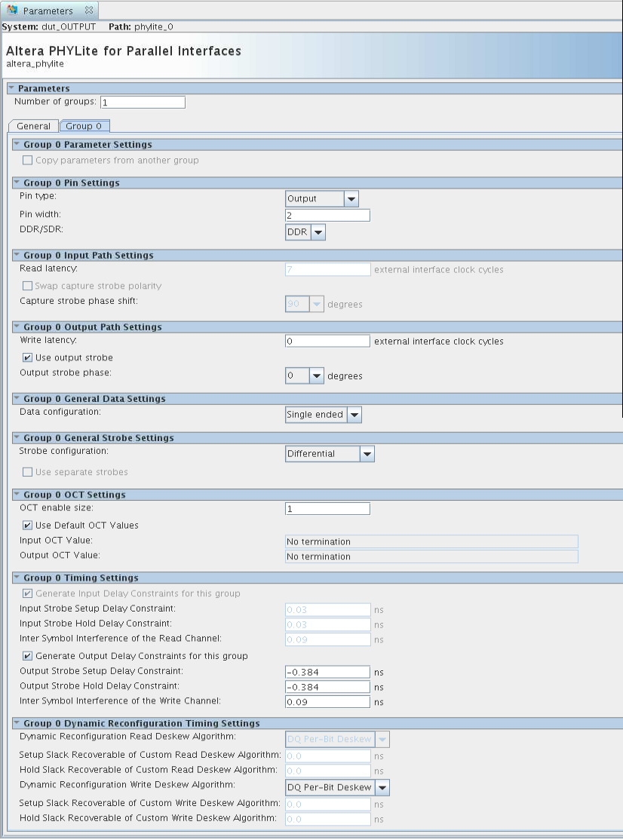Screen dimensions: 623x840
Task: Click 'Capture strobe phase shift:' label
Action: (78, 301)
